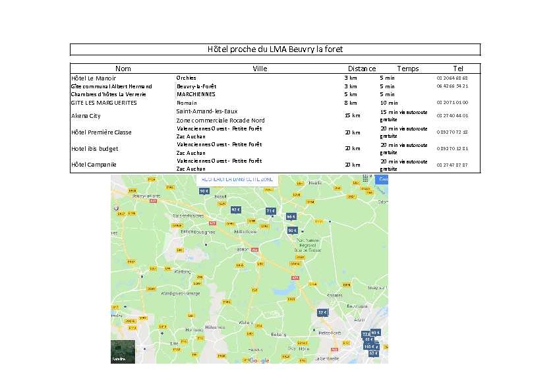This screenshot has height=392, width=555.
Task: Click the 'Nom' column header
Action: (123, 69)
